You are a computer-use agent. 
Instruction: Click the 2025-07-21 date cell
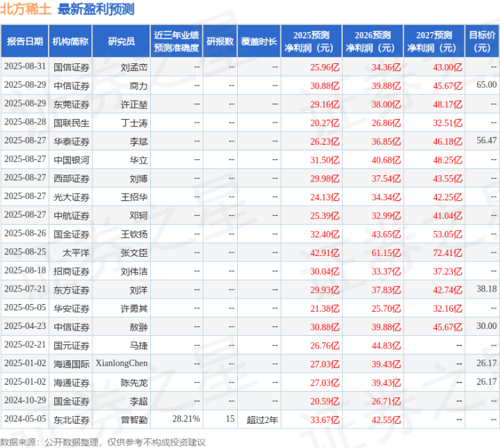coord(25,289)
